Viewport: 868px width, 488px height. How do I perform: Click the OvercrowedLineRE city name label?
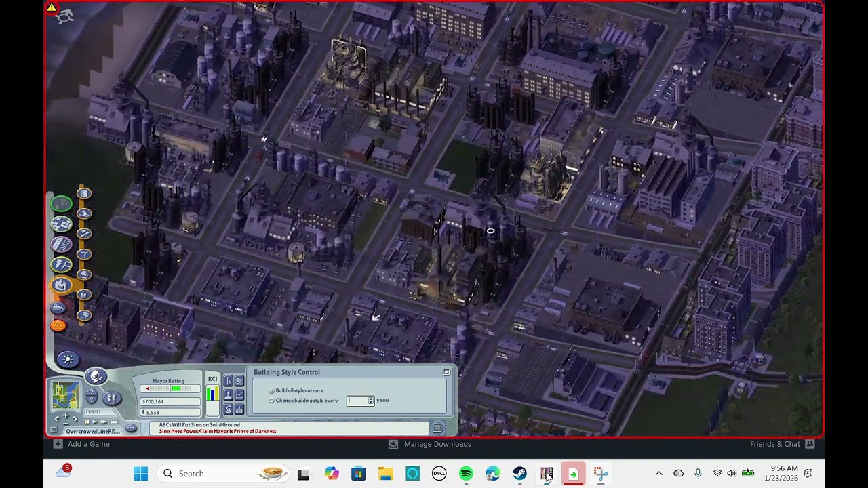[93, 431]
